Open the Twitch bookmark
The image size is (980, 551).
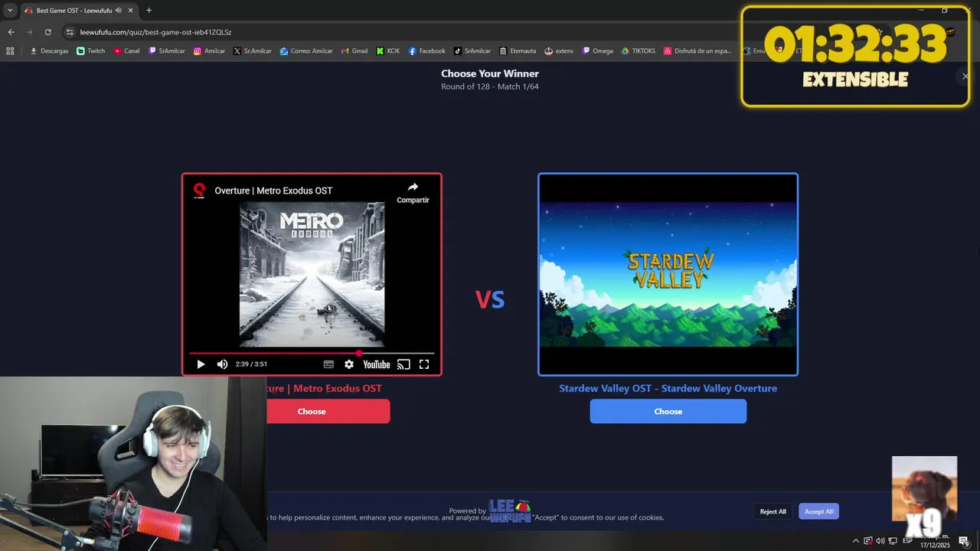(91, 51)
